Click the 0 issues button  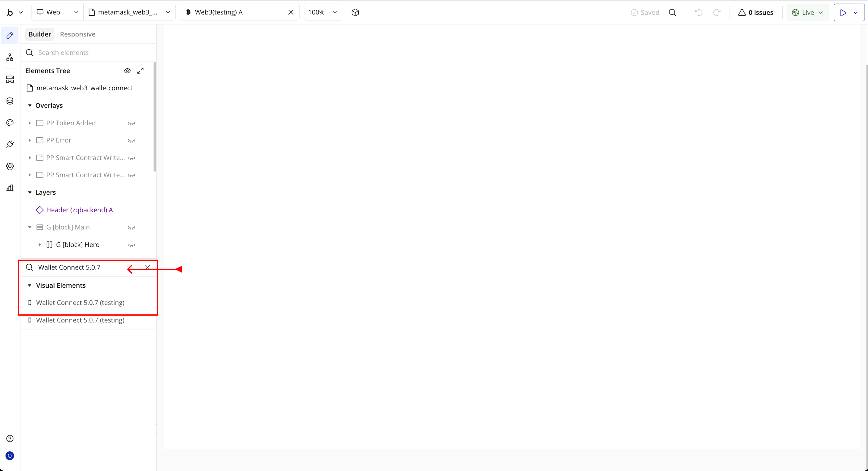756,12
